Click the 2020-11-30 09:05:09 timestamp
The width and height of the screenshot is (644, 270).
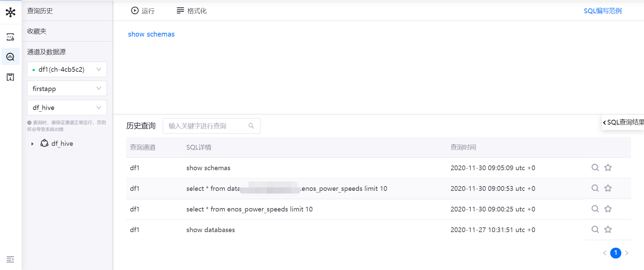point(493,168)
